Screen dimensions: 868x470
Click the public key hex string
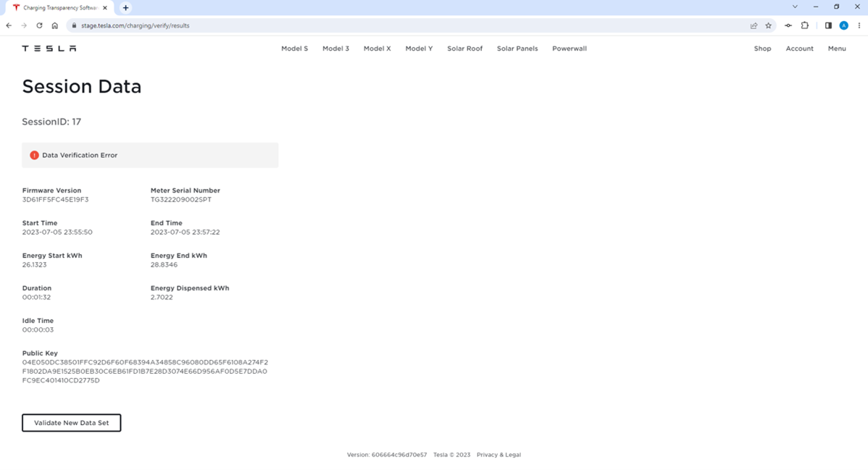click(x=145, y=372)
